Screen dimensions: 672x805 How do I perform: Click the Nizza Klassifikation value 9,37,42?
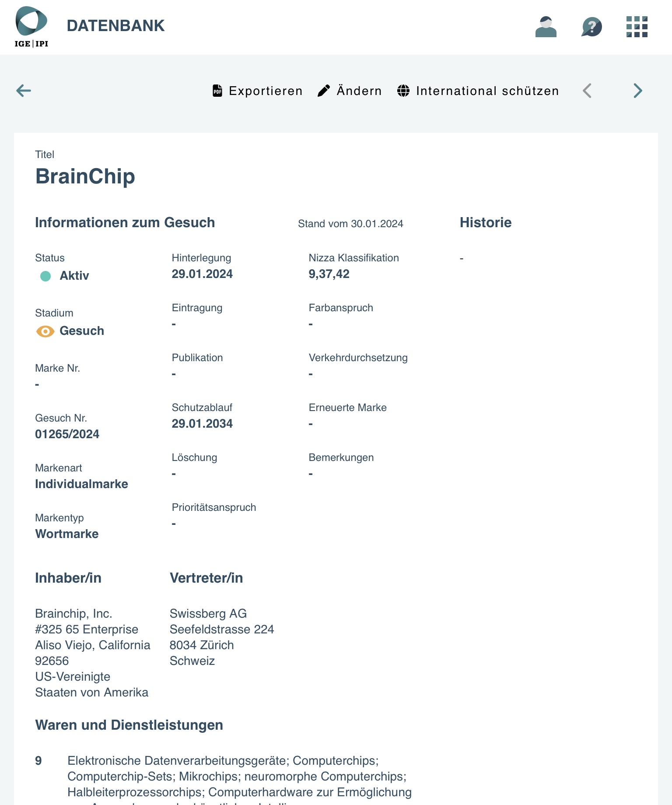pos(329,274)
